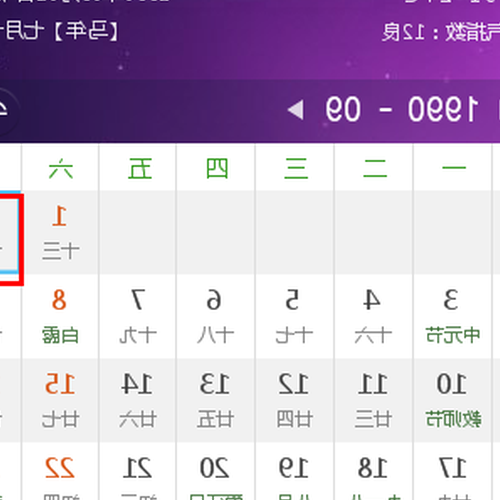Choose orange day 15 with lunar 廿七
The image size is (500, 500).
pos(60,401)
